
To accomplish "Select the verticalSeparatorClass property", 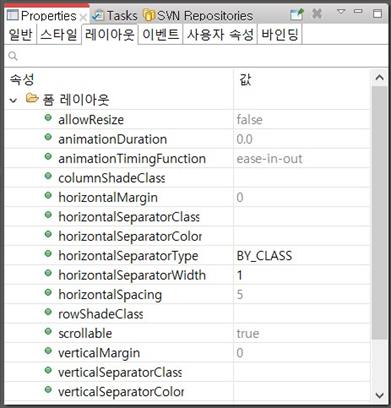I will [x=120, y=372].
